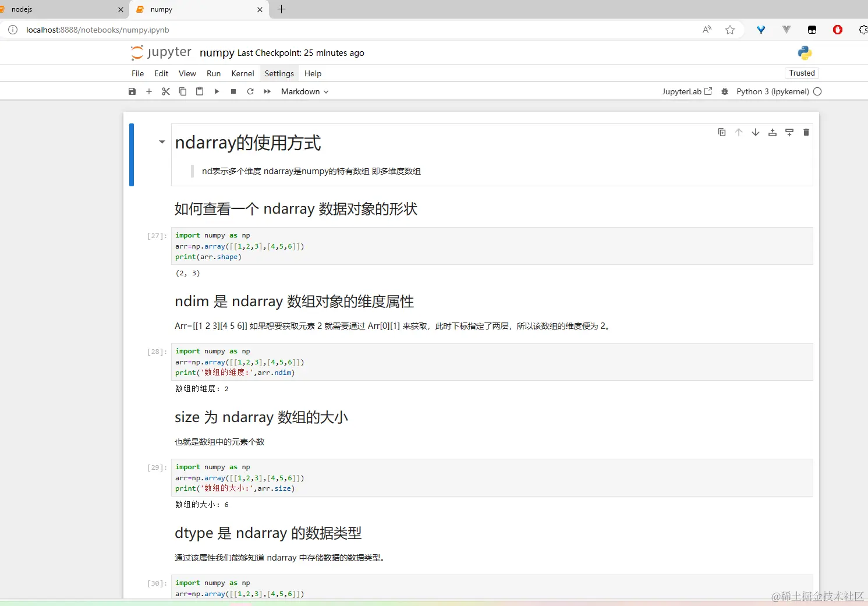Open the Help menu
868x606 pixels.
[x=313, y=73]
